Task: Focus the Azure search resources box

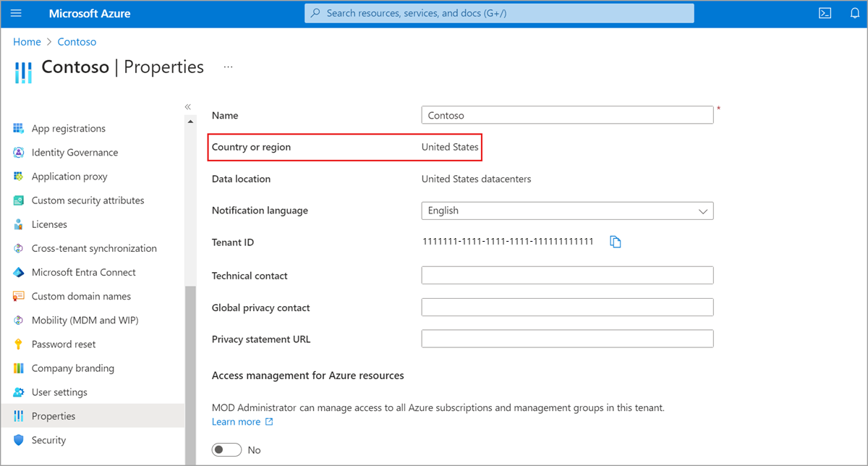Action: [x=499, y=13]
